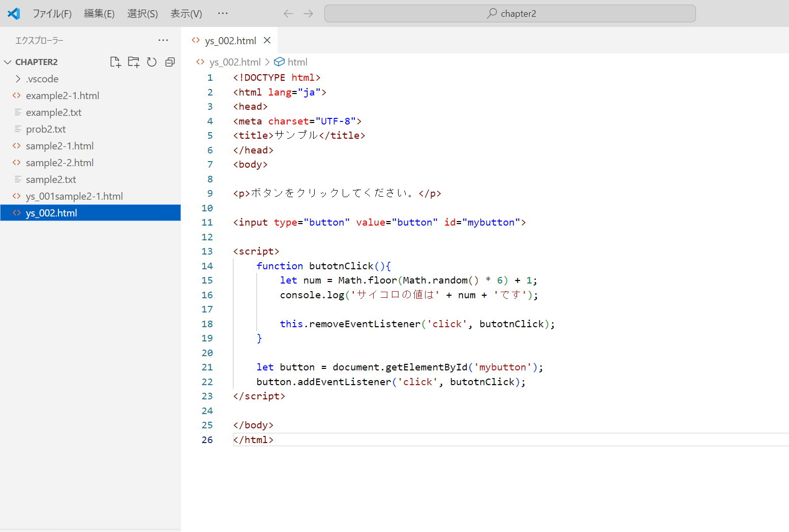The image size is (789, 532).
Task: Open sample2-1.html file
Action: (90, 146)
